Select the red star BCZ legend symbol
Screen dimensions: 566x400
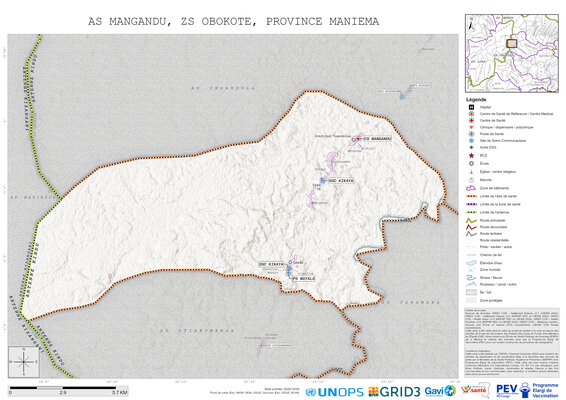coord(471,156)
